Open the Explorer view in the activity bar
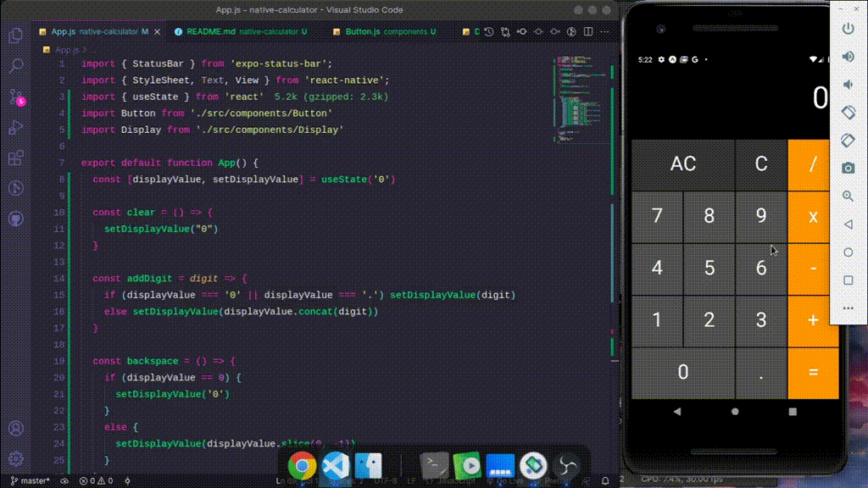Image resolution: width=868 pixels, height=488 pixels. pos(15,36)
